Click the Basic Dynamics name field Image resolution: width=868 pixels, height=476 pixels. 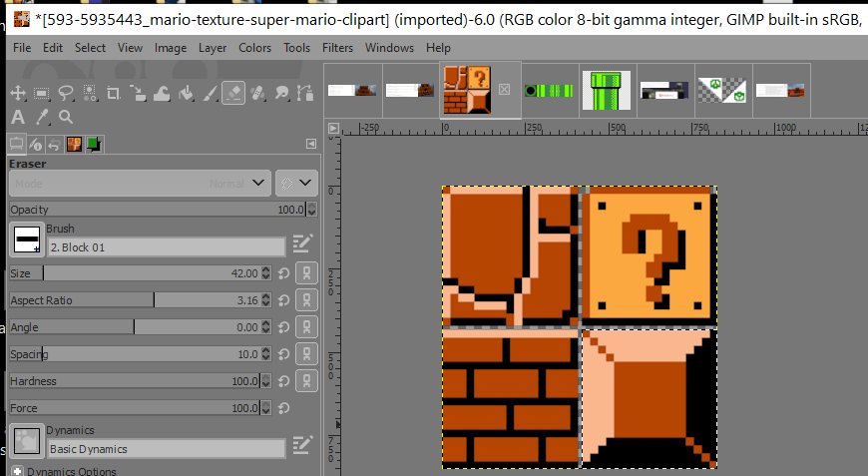coord(167,449)
